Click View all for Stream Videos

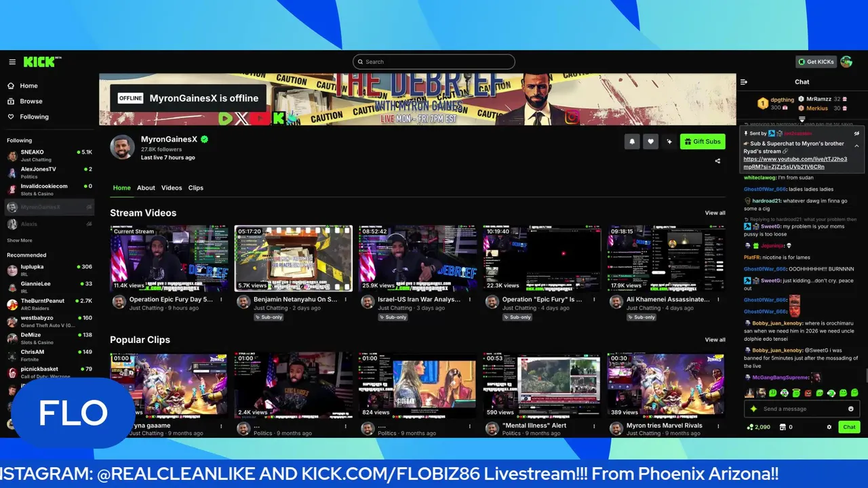coord(715,213)
